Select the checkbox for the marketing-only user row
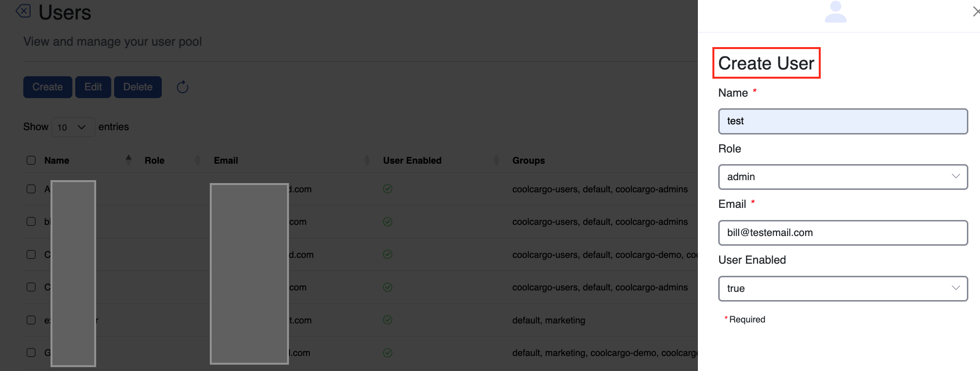The width and height of the screenshot is (980, 371). 31,320
